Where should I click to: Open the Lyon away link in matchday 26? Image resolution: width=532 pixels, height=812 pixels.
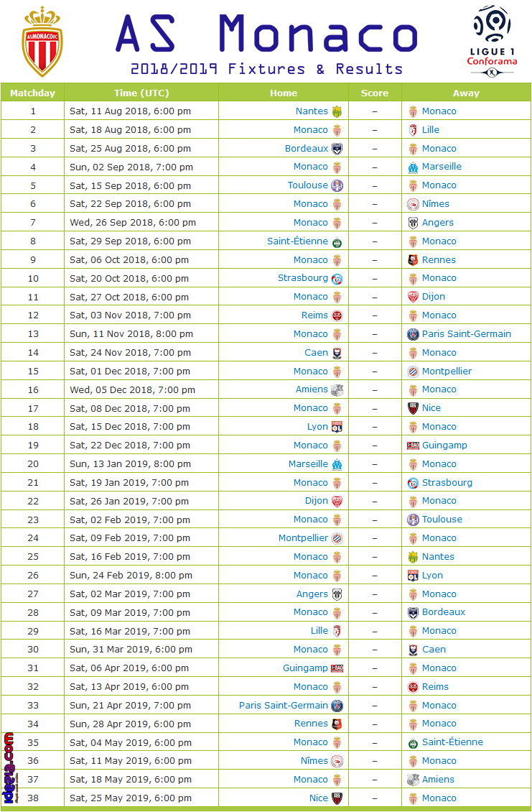(x=433, y=575)
